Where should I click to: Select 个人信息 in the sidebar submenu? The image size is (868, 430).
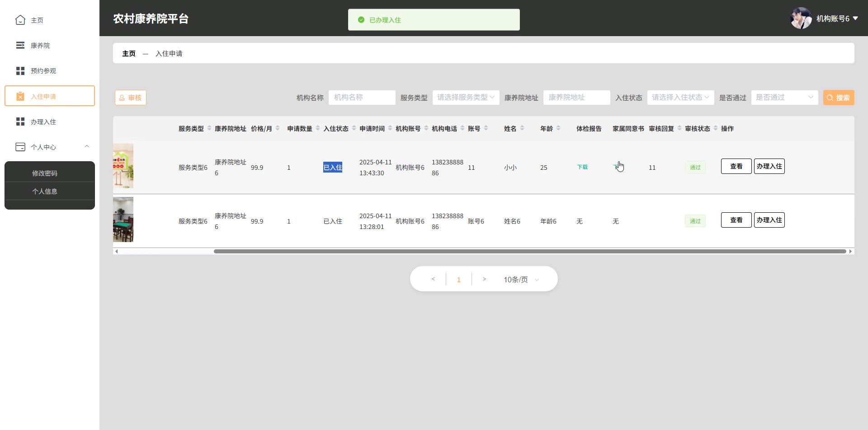45,191
